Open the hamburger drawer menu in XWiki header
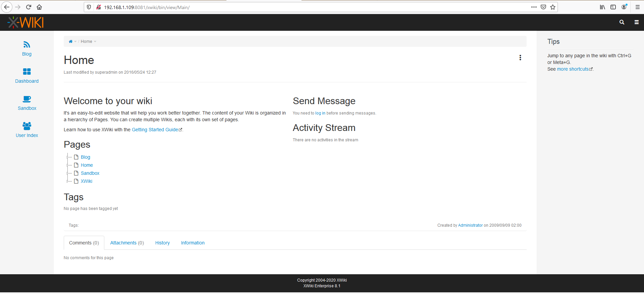The height and width of the screenshot is (294, 644). click(x=636, y=22)
